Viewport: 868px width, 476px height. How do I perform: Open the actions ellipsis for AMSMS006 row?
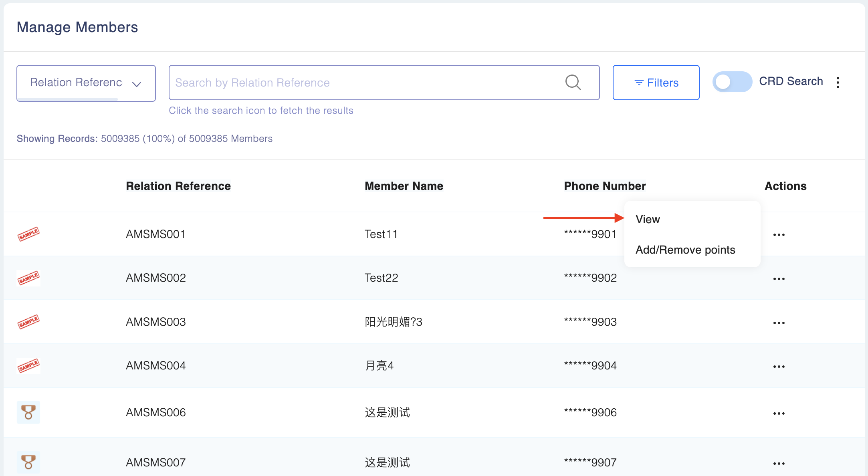779,413
